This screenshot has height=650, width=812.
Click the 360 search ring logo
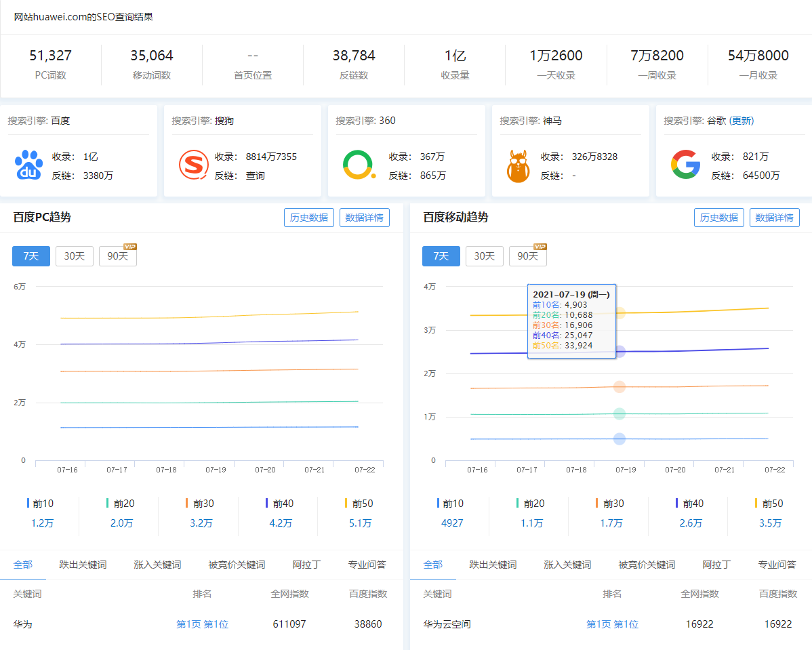point(359,165)
